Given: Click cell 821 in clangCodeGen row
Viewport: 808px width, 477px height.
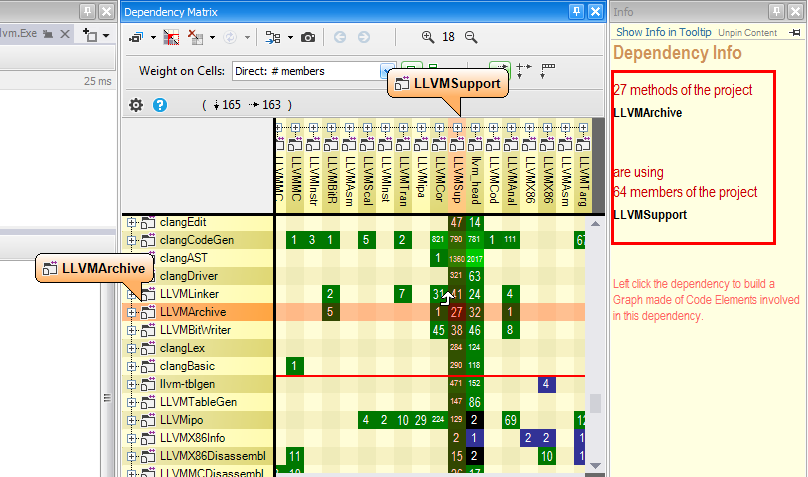Looking at the screenshot, I should click(439, 240).
